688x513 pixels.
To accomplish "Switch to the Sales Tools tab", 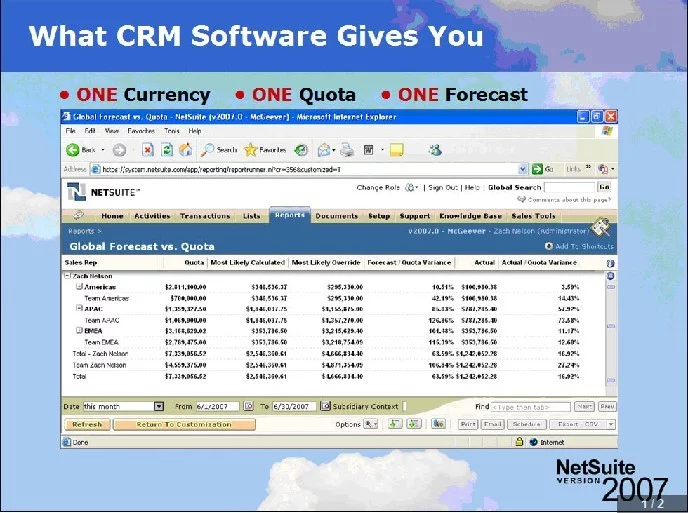I will tap(533, 216).
